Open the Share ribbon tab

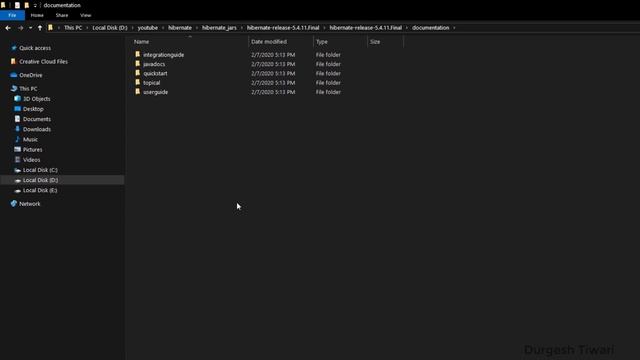point(62,15)
